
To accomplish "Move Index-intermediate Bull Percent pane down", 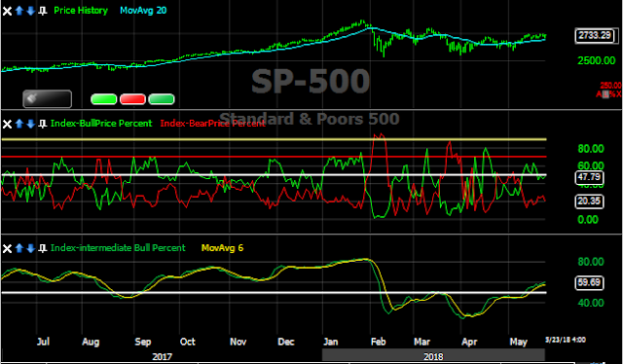I will click(30, 249).
